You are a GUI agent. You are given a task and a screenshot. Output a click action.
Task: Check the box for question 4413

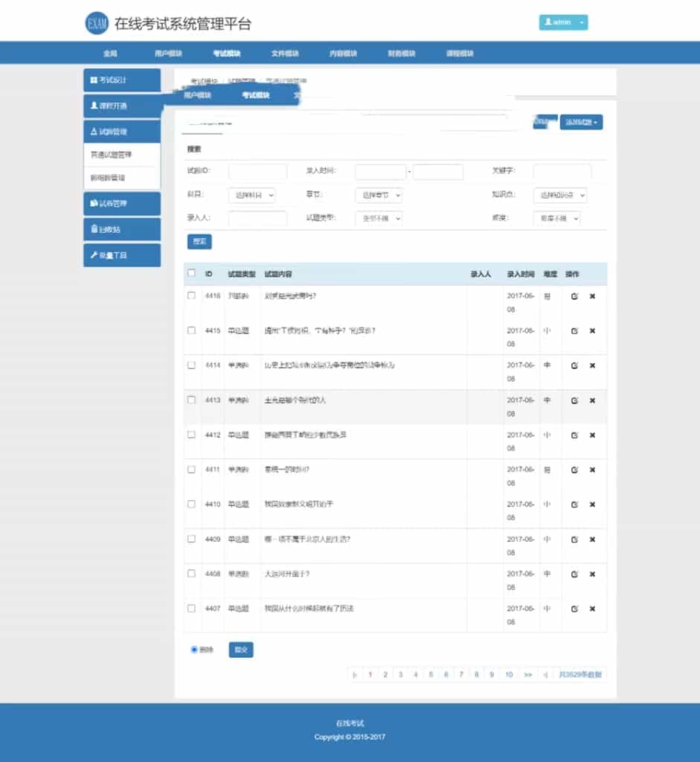pyautogui.click(x=191, y=400)
